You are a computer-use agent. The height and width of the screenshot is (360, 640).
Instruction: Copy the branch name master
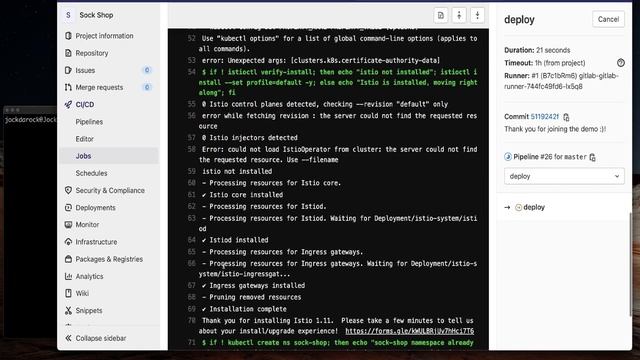[x=593, y=157]
